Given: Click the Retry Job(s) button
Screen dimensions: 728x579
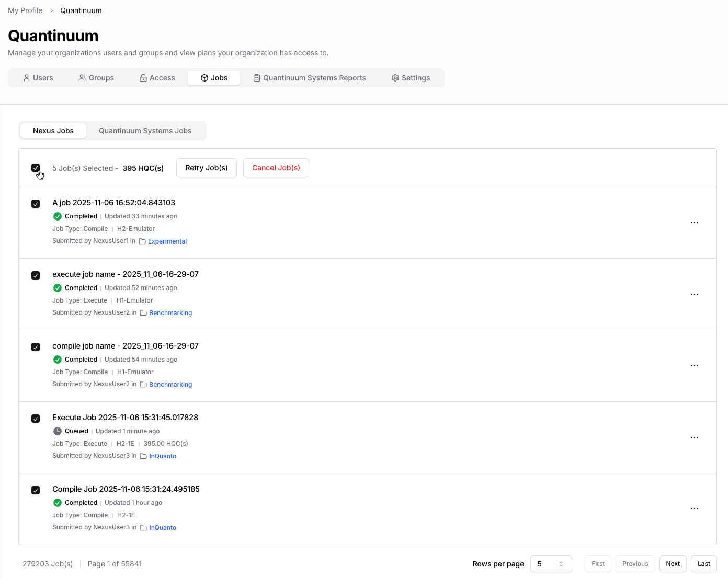Looking at the screenshot, I should [206, 168].
